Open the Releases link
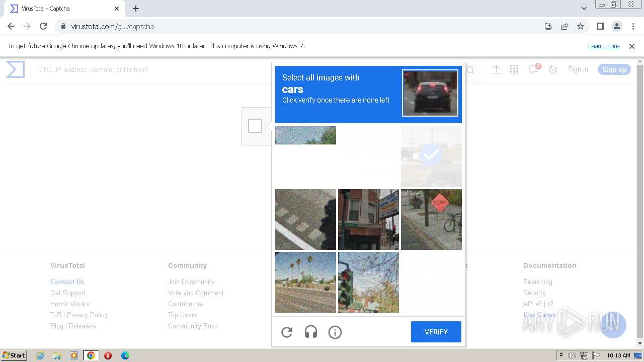 (83, 326)
